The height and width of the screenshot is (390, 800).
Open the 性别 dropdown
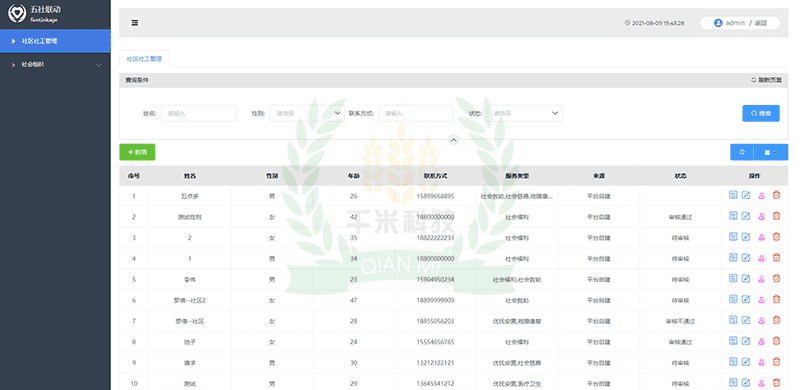[x=307, y=113]
